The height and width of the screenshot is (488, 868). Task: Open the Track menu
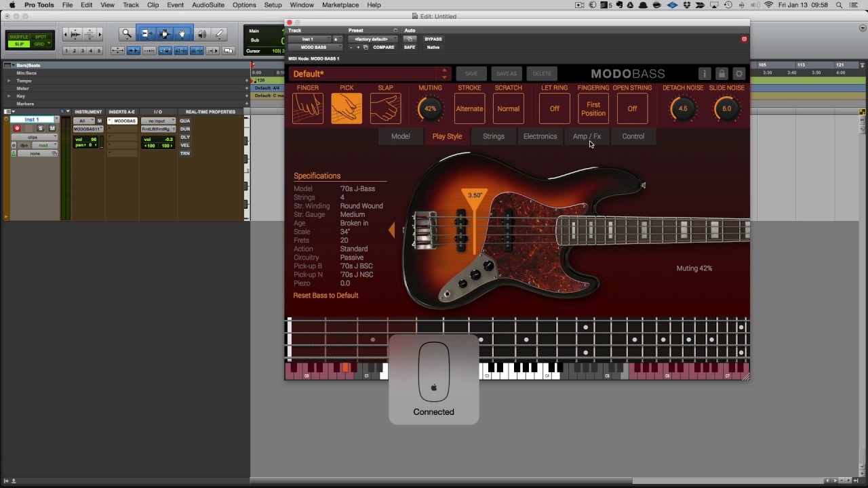coord(131,5)
